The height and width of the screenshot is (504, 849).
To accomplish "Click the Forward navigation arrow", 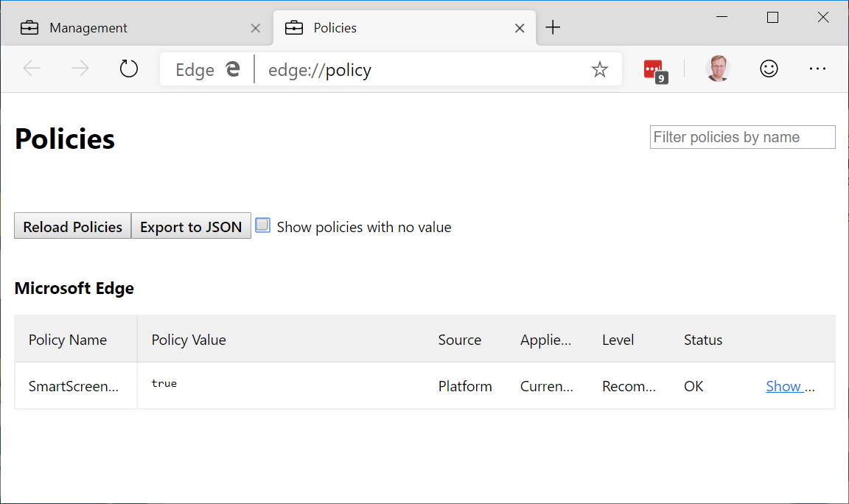I will coord(79,68).
